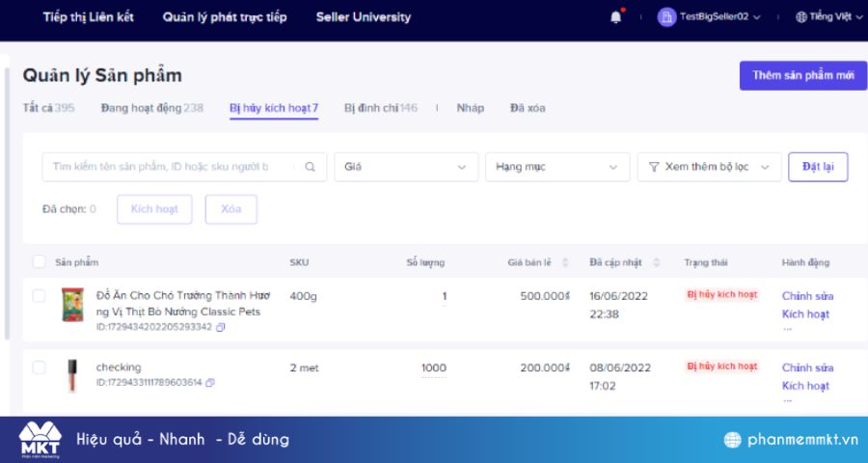868x463 pixels.
Task: Copy ID of the dog food product
Action: [220, 327]
